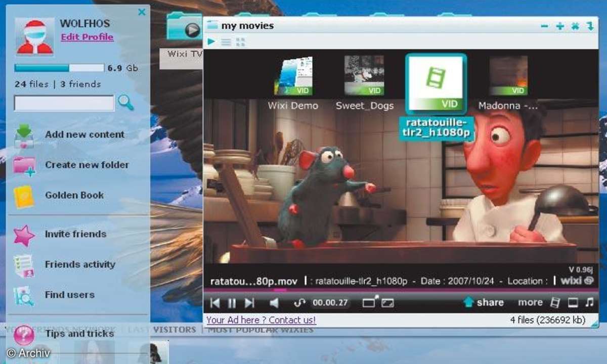The height and width of the screenshot is (364, 607).
Task: Click the Create new folder icon
Action: click(24, 165)
